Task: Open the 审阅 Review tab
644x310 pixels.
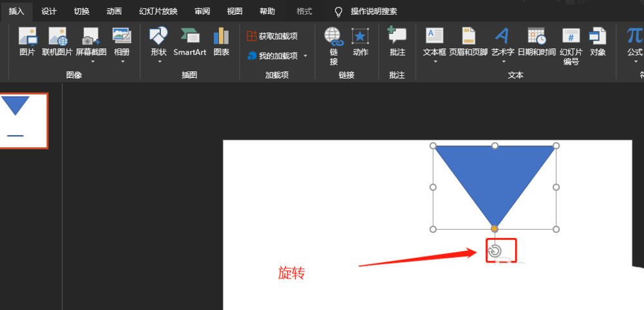Action: (202, 12)
